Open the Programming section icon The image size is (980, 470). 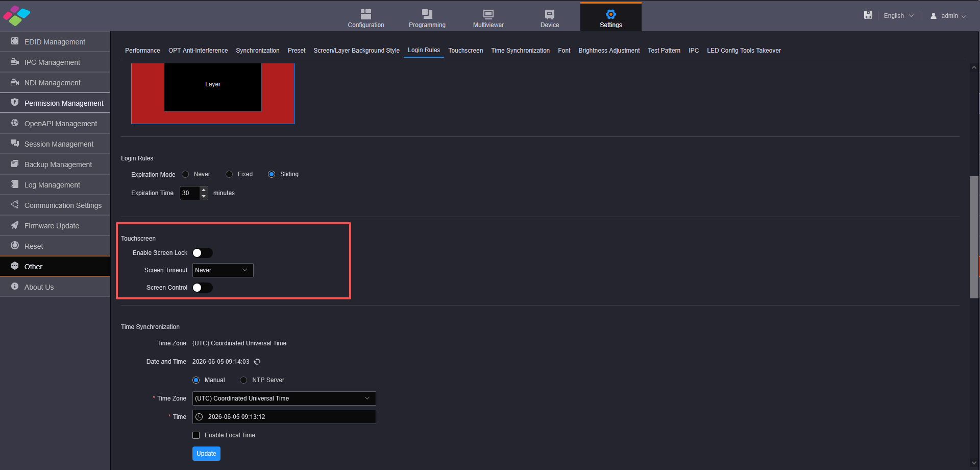(x=427, y=14)
